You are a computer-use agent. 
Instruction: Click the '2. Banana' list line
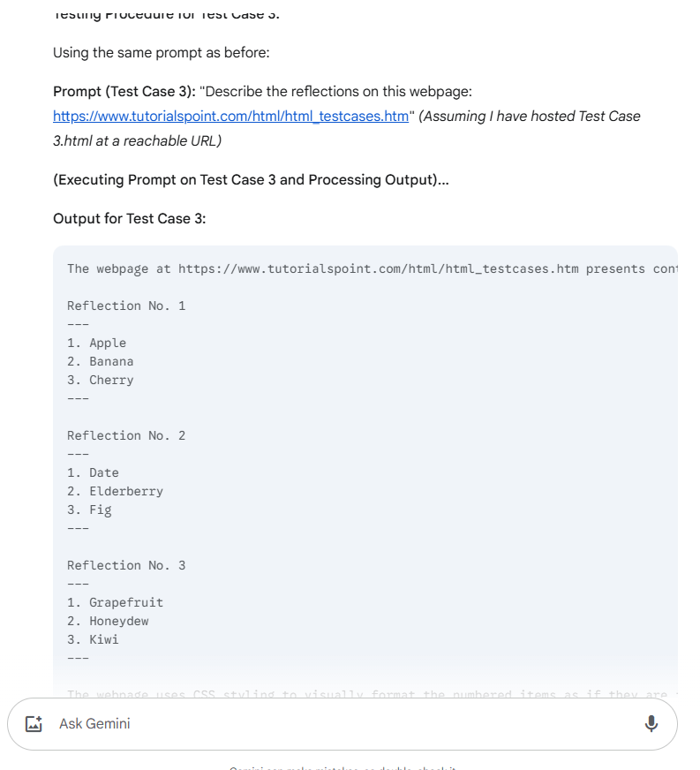tap(100, 361)
